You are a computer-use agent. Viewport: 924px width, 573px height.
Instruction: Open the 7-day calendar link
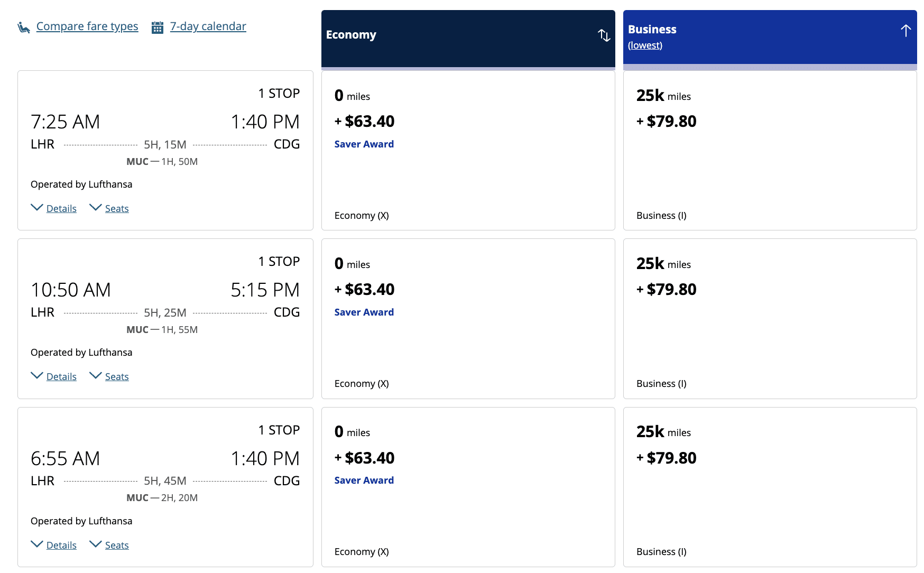[x=208, y=26]
